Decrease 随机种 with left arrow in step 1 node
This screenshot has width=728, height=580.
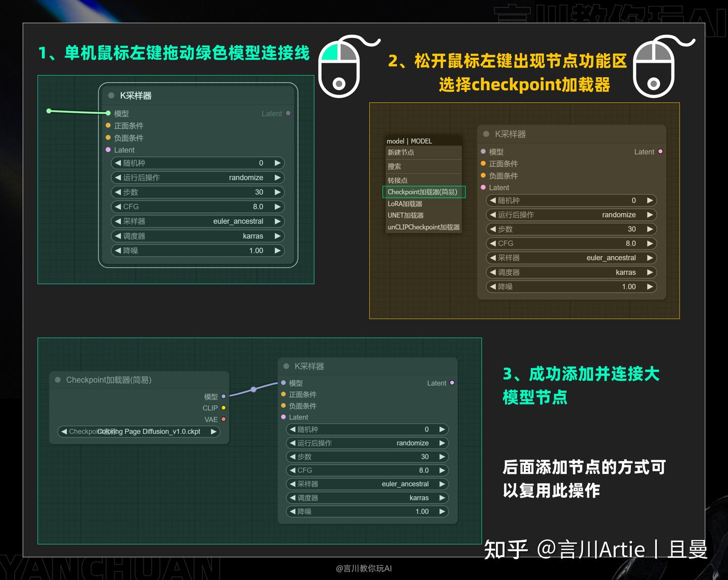118,163
